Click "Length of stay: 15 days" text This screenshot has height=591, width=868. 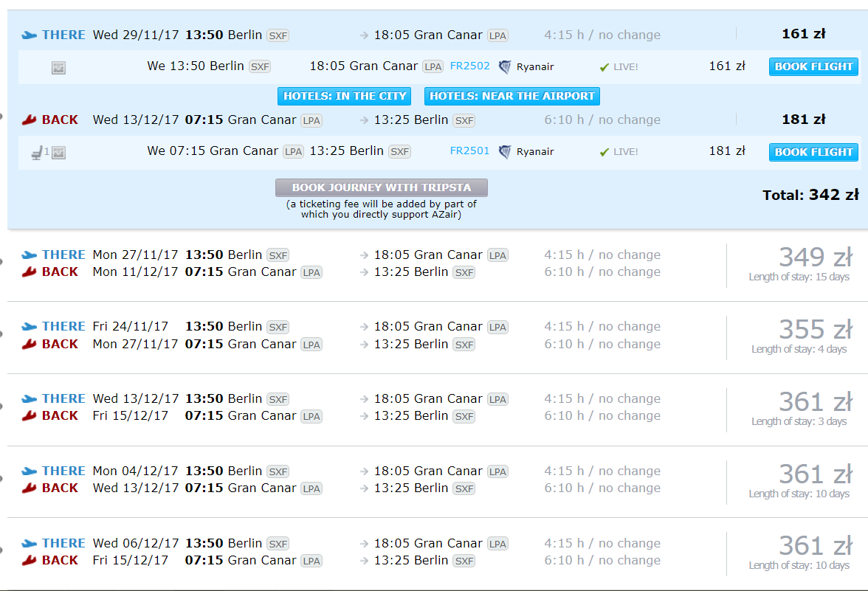click(799, 277)
